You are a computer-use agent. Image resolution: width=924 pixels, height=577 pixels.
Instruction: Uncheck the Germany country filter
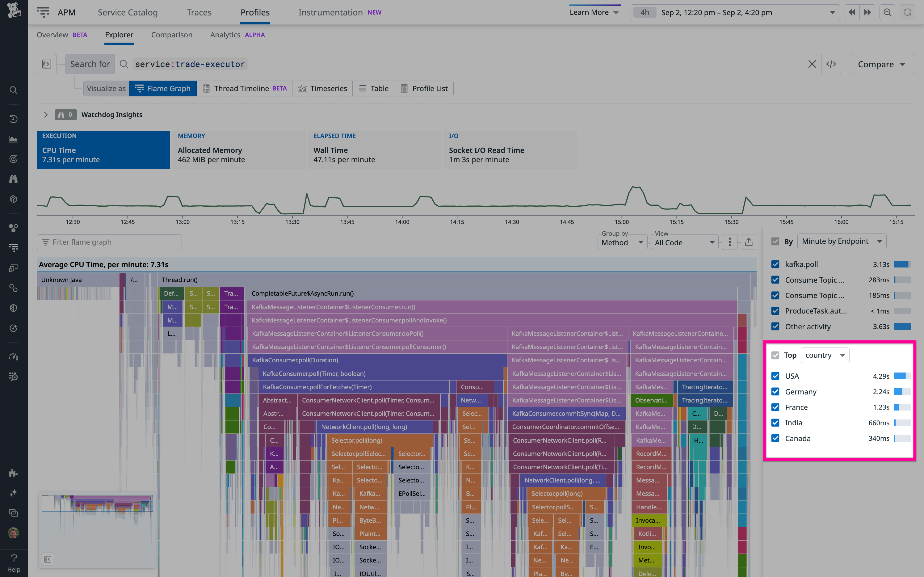(x=775, y=392)
